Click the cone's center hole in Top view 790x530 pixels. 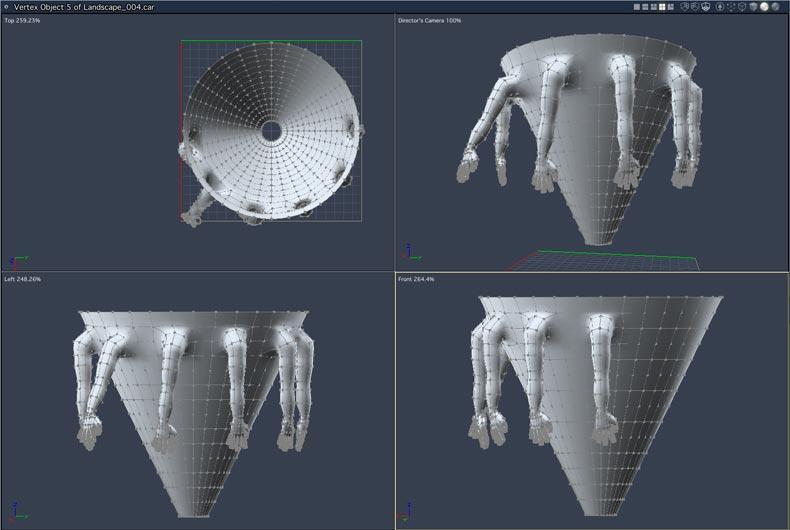click(272, 131)
